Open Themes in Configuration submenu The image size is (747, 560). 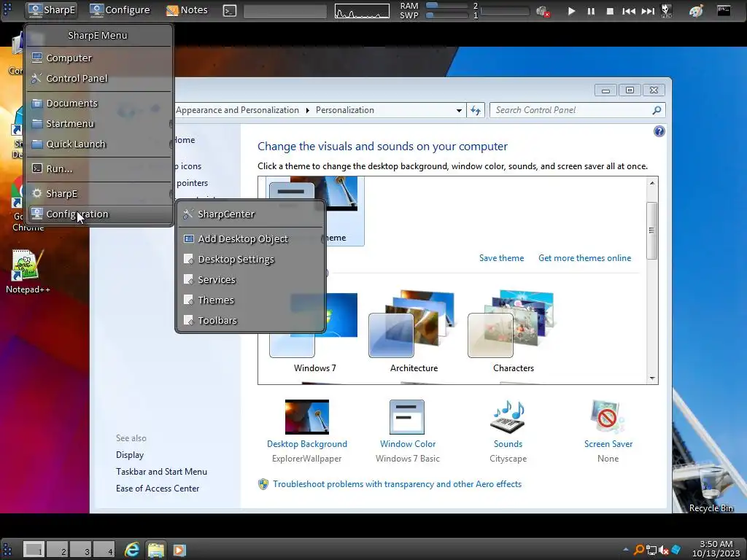[251, 300]
